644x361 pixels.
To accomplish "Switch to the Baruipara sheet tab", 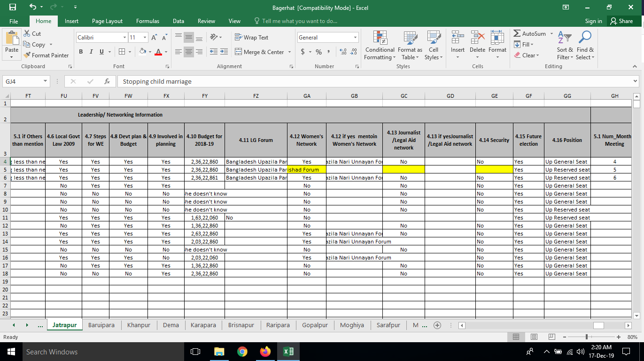I will (101, 325).
